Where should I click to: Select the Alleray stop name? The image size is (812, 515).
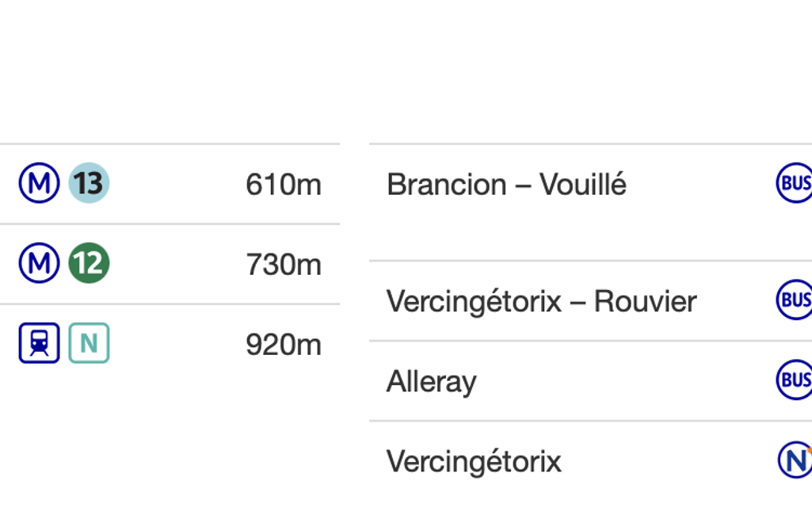click(x=431, y=382)
